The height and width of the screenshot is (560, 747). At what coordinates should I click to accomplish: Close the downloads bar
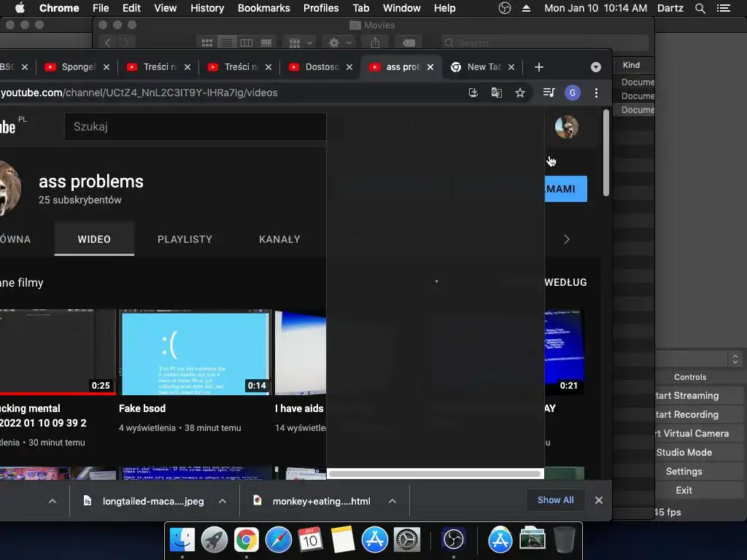click(599, 500)
